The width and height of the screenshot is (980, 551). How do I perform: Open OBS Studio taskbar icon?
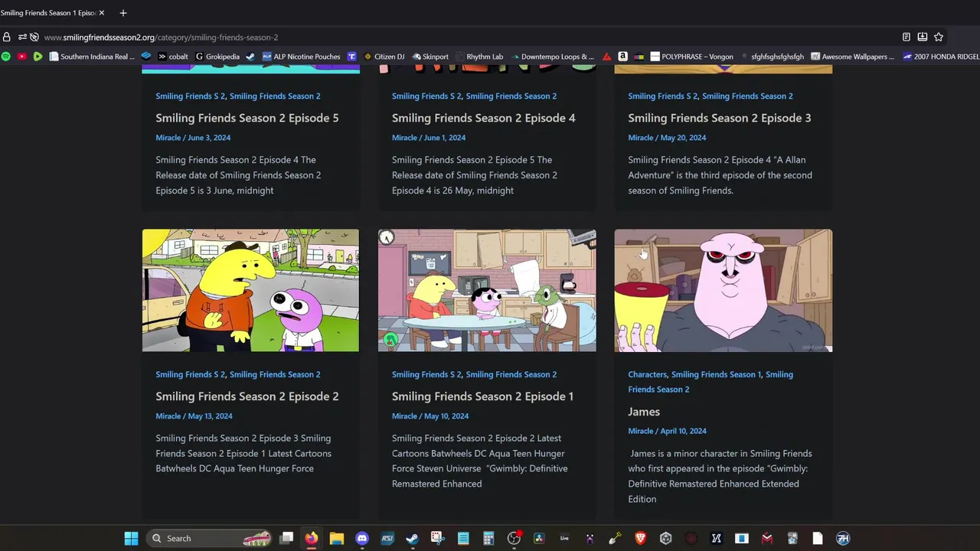coord(514,538)
